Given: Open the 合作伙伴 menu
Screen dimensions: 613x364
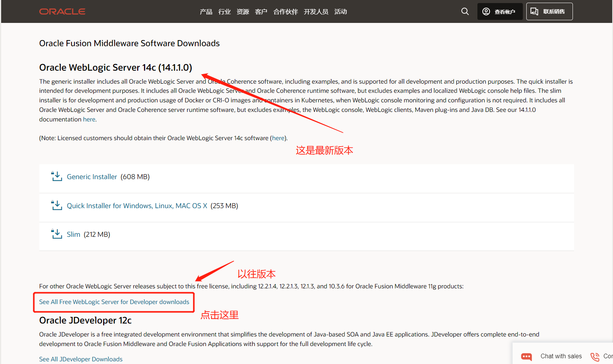Looking at the screenshot, I should point(285,11).
